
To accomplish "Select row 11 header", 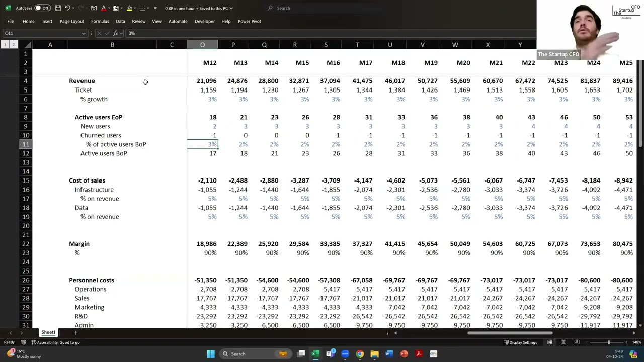I will pos(26,144).
